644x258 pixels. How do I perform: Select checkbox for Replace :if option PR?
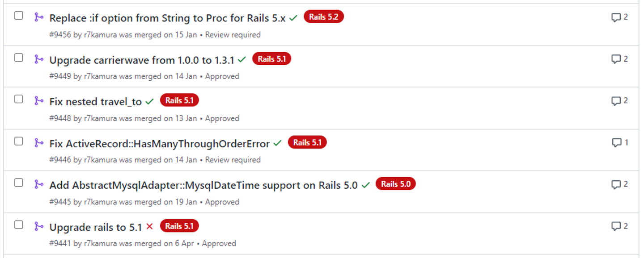tap(19, 16)
